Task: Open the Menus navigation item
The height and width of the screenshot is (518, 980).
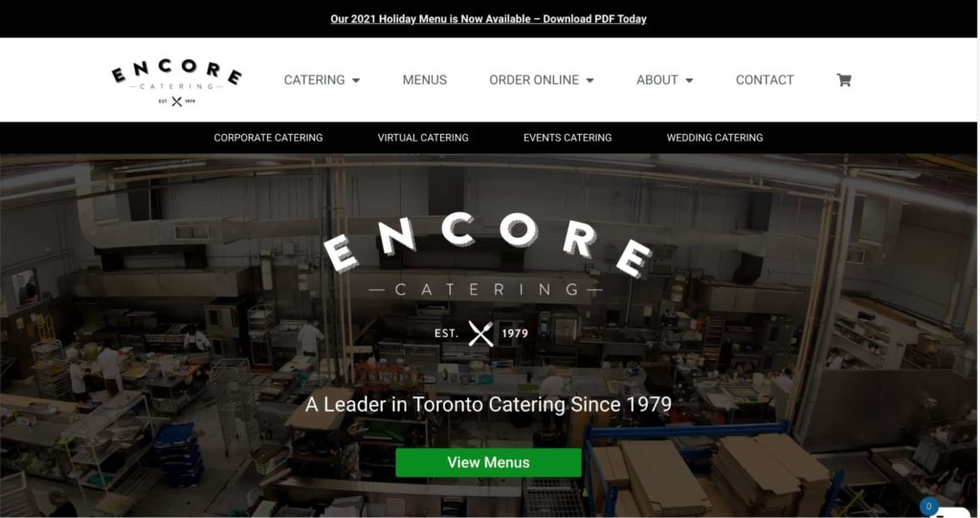Action: point(424,80)
